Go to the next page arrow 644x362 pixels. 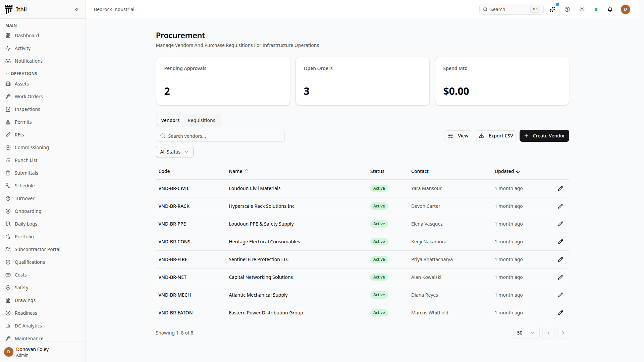(x=563, y=333)
